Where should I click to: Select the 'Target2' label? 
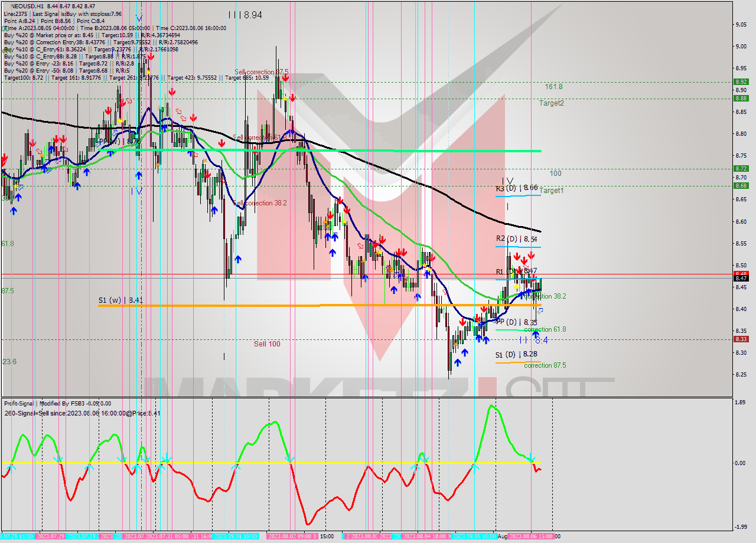(552, 103)
